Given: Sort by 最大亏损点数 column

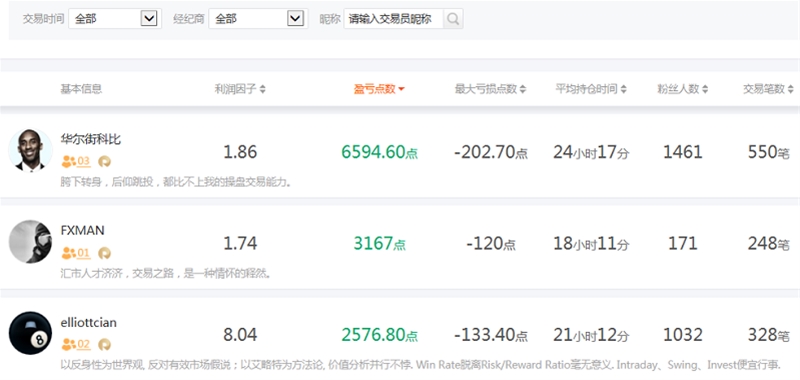Looking at the screenshot, I should [490, 89].
